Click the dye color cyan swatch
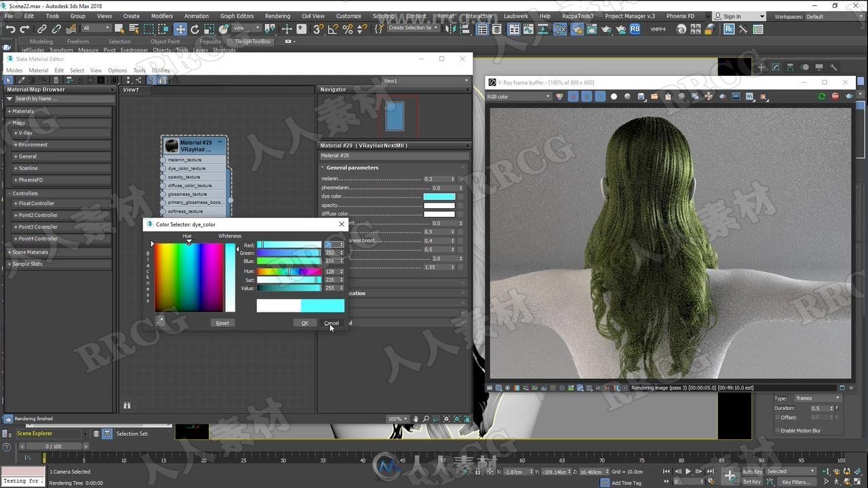This screenshot has width=868, height=488. (x=439, y=197)
